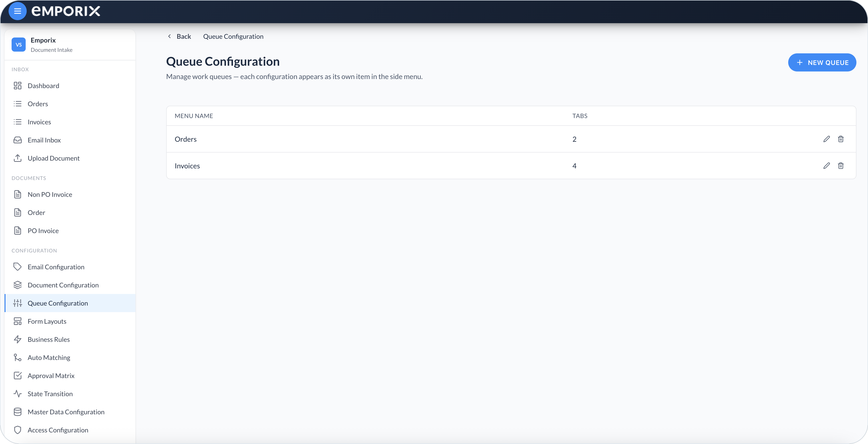The height and width of the screenshot is (444, 868).
Task: Click the Dashboard grid icon in sidebar
Action: click(18, 86)
